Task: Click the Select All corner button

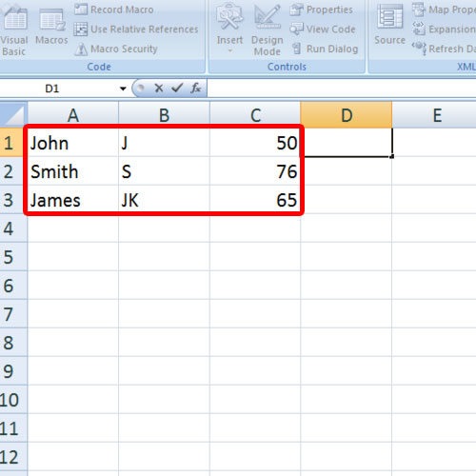Action: (x=13, y=114)
